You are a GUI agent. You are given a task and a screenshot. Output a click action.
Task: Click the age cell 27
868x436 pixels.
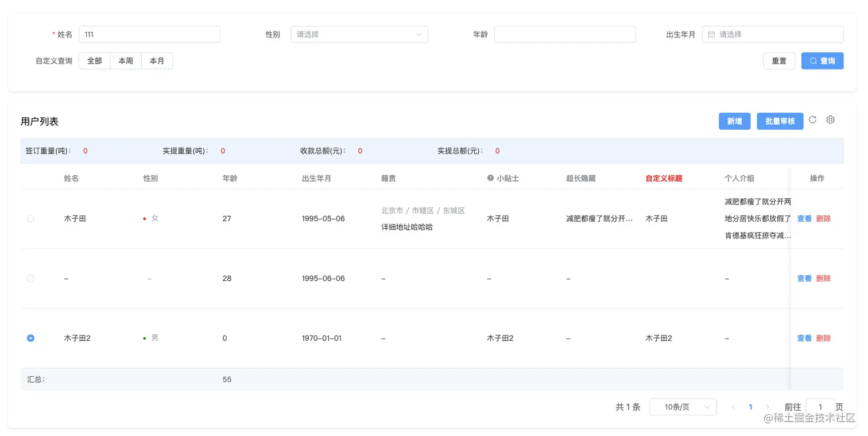[x=227, y=218]
